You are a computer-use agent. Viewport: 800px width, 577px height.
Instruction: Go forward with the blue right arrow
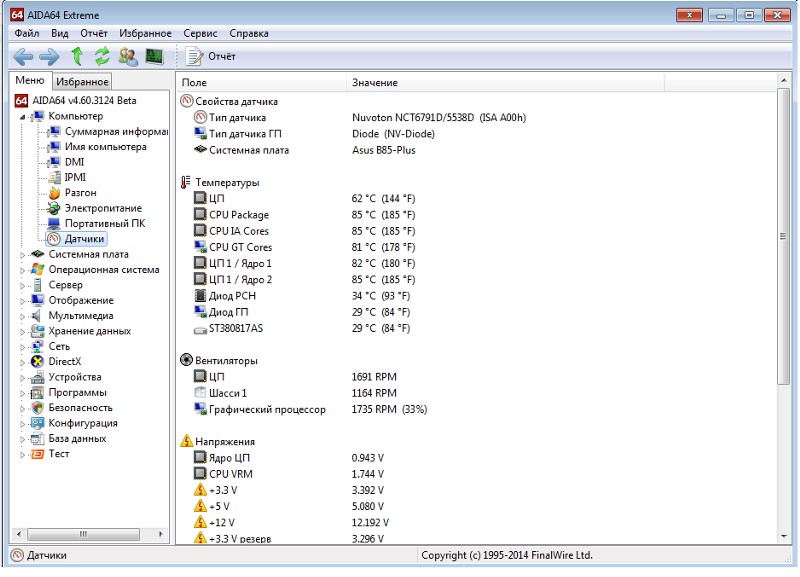pos(49,56)
